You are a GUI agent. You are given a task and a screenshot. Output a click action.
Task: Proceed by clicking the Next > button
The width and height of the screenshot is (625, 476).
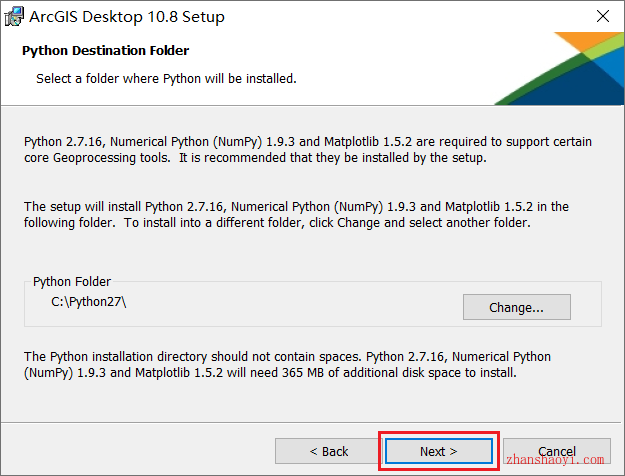coord(438,451)
